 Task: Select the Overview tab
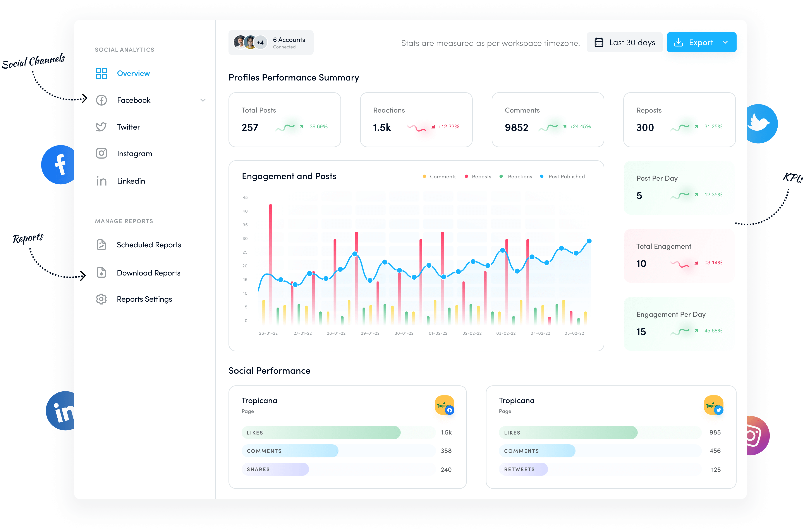[133, 73]
